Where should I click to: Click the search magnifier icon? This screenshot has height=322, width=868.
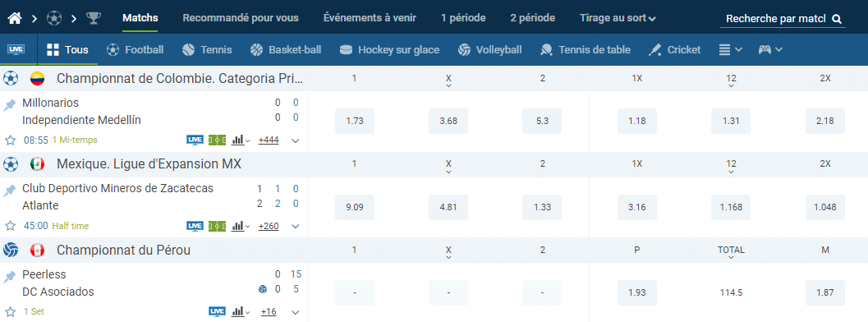pyautogui.click(x=837, y=19)
